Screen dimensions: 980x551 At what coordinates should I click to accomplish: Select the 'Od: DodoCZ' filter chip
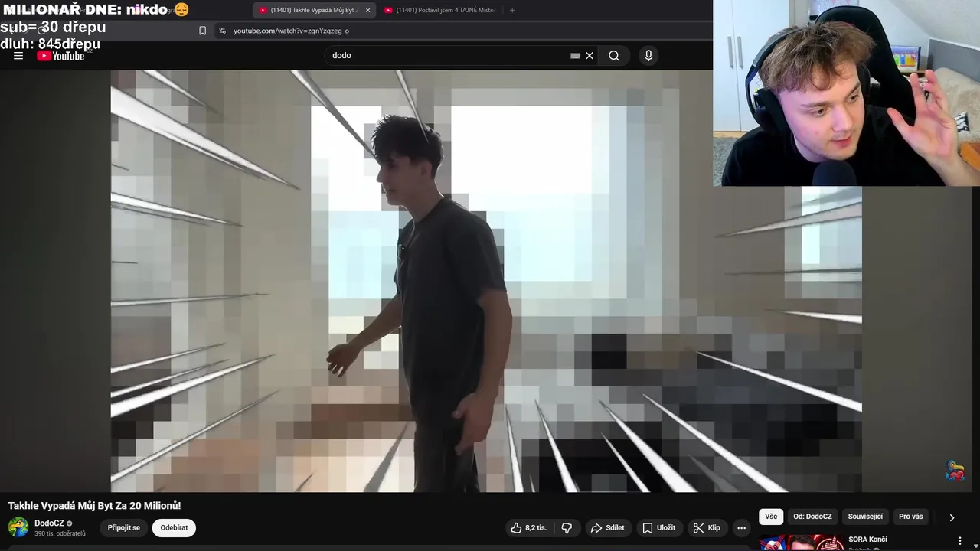coord(812,517)
